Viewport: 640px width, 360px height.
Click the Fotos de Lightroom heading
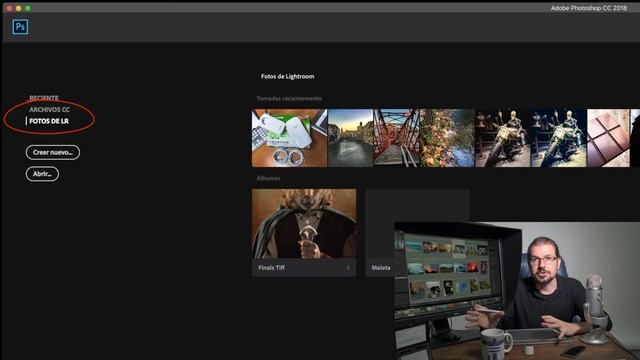pyautogui.click(x=288, y=76)
